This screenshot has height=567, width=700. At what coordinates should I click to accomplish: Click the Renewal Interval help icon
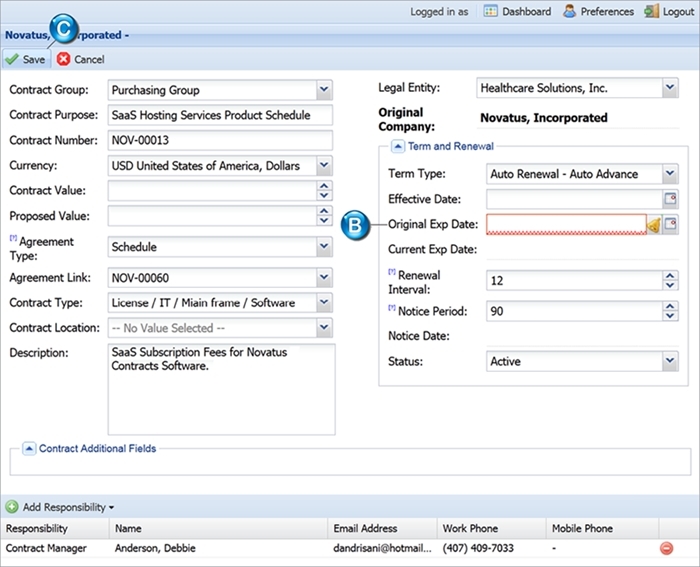(392, 271)
